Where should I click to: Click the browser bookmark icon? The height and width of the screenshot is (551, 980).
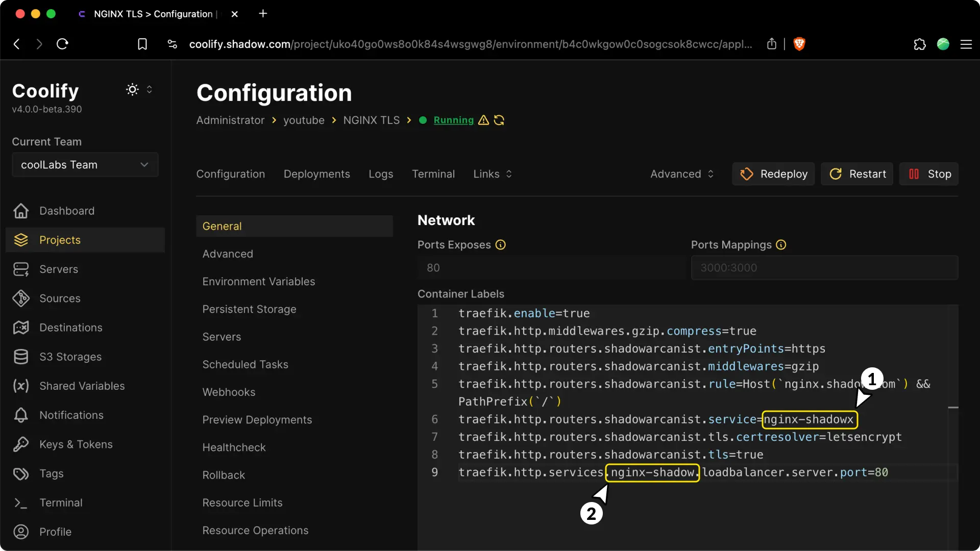pos(142,44)
